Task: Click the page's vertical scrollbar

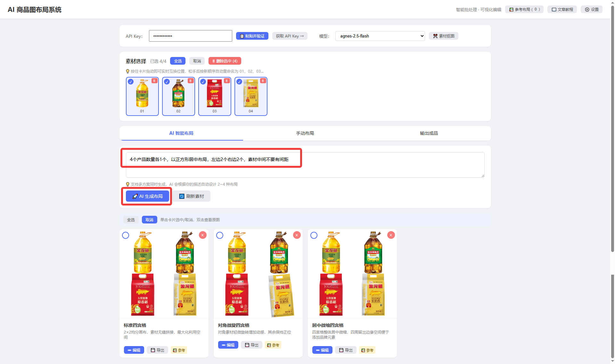Action: click(612, 128)
